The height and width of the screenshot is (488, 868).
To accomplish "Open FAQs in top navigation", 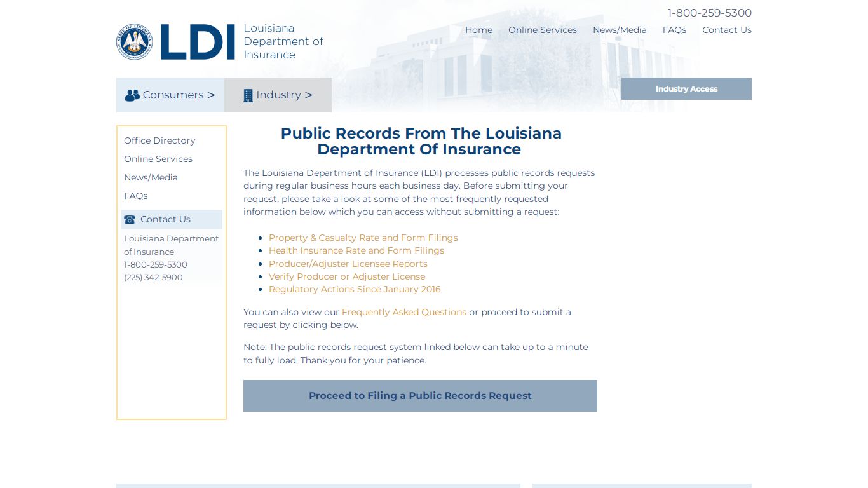I will pos(674,30).
